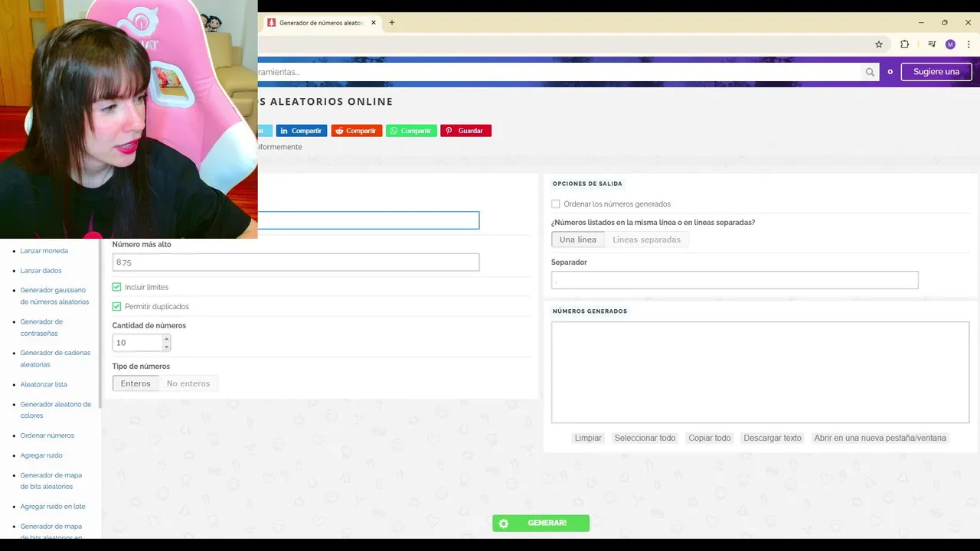Screen dimensions: 980x551
Task: Click Descargar texto
Action: coord(773,439)
